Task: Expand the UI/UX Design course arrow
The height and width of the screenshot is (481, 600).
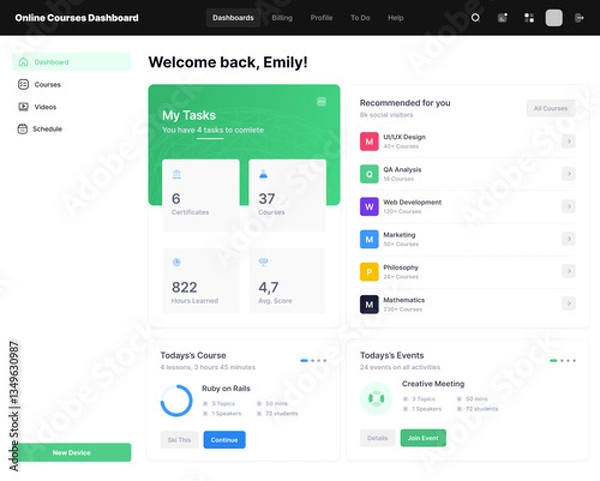Action: tap(568, 141)
